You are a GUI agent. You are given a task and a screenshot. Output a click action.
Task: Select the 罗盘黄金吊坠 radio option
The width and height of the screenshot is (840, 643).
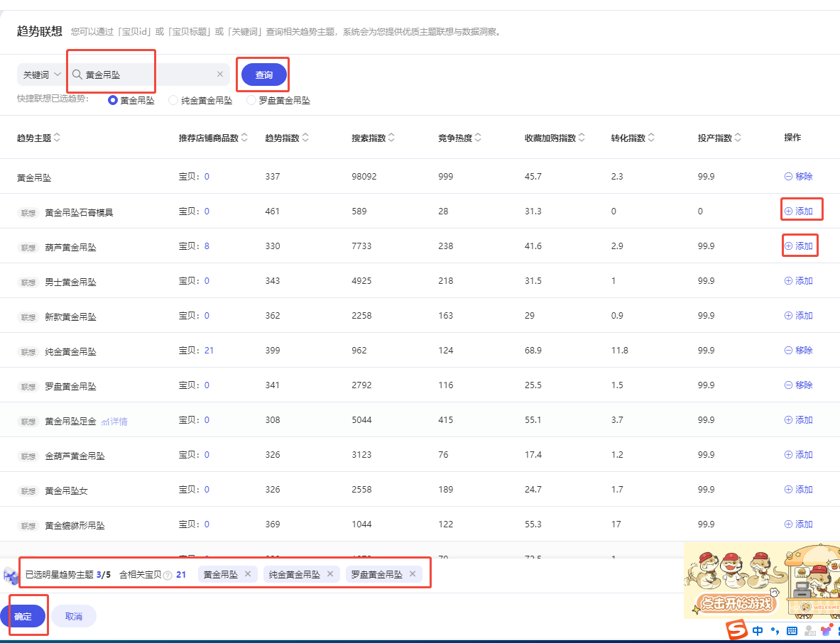point(251,101)
